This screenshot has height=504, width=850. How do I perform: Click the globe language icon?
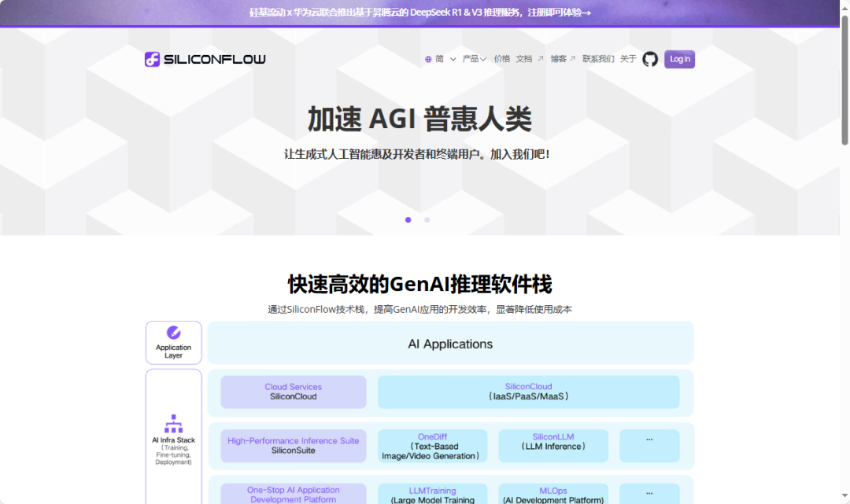(428, 59)
